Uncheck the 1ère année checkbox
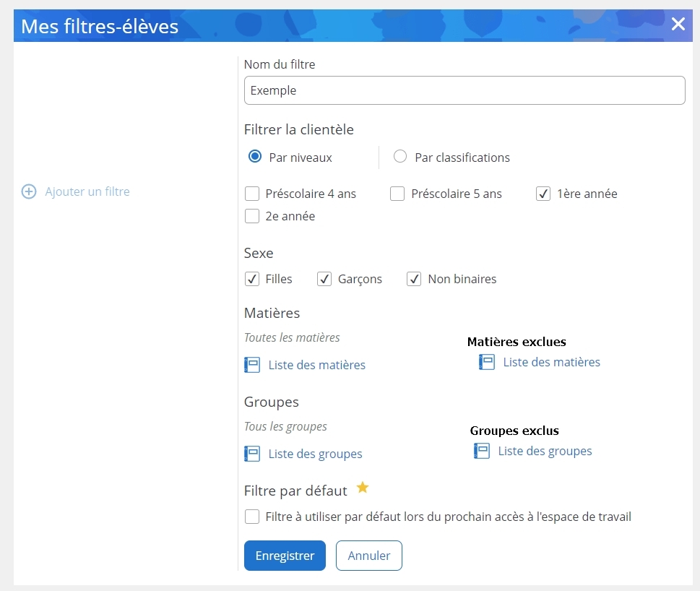 [543, 194]
